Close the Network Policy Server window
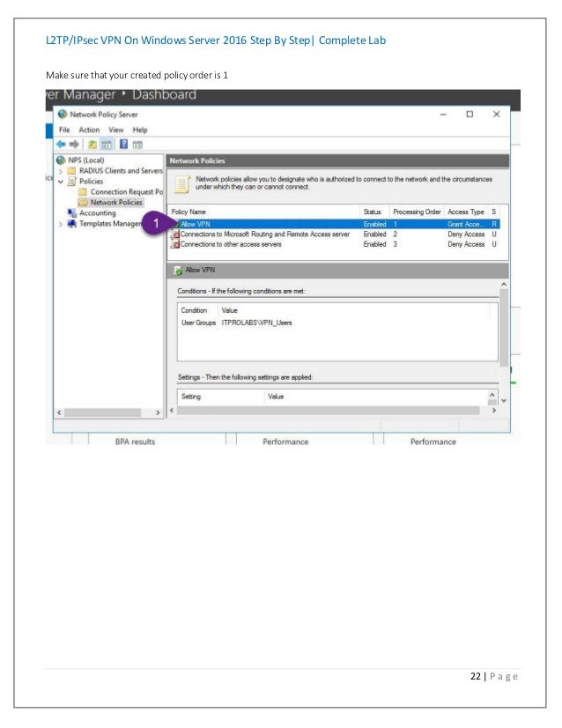Viewport: 562px width, 728px height. (496, 115)
